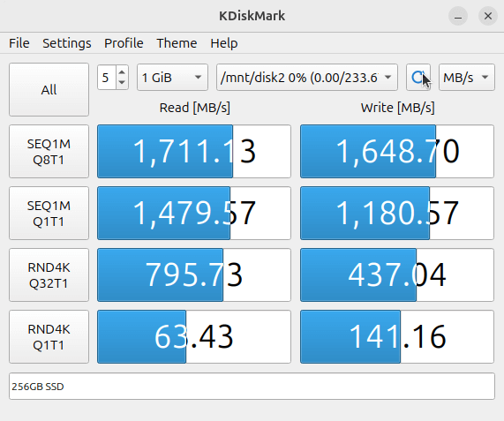504x421 pixels.
Task: Click the 1,180.57 write result
Action: pos(397,213)
